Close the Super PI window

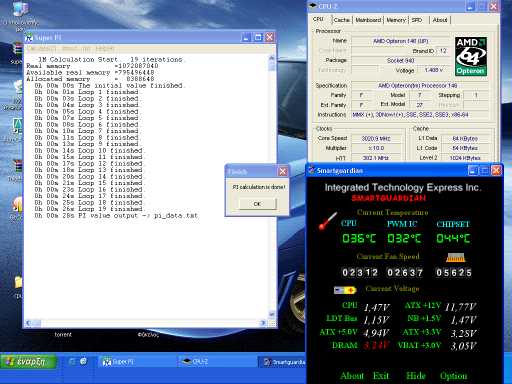coord(270,37)
